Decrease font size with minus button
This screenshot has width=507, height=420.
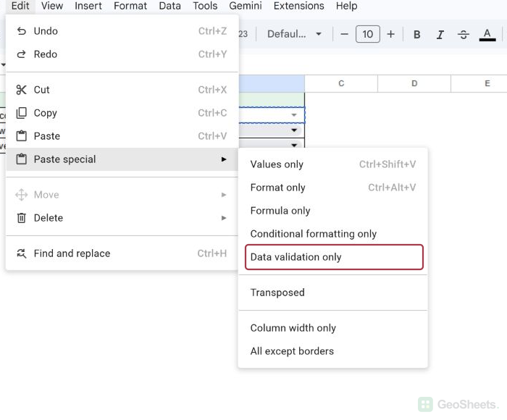344,34
